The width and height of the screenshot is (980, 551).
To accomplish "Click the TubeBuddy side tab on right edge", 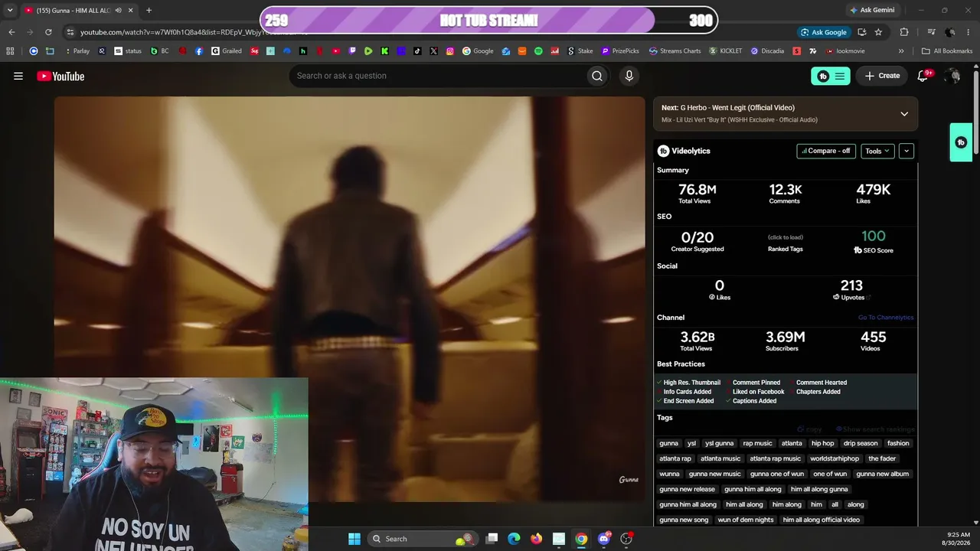I will coord(961,142).
